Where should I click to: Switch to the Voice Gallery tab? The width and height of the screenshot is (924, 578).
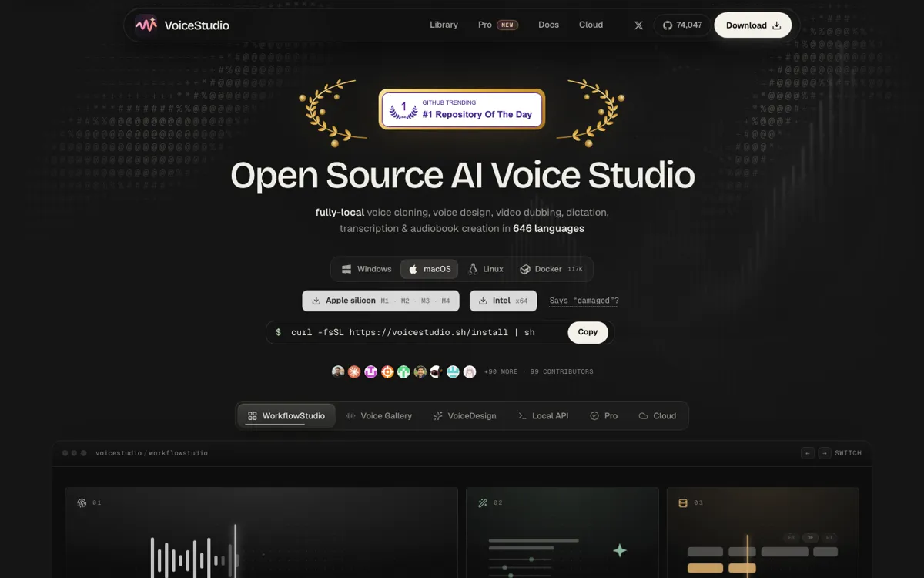(x=379, y=415)
